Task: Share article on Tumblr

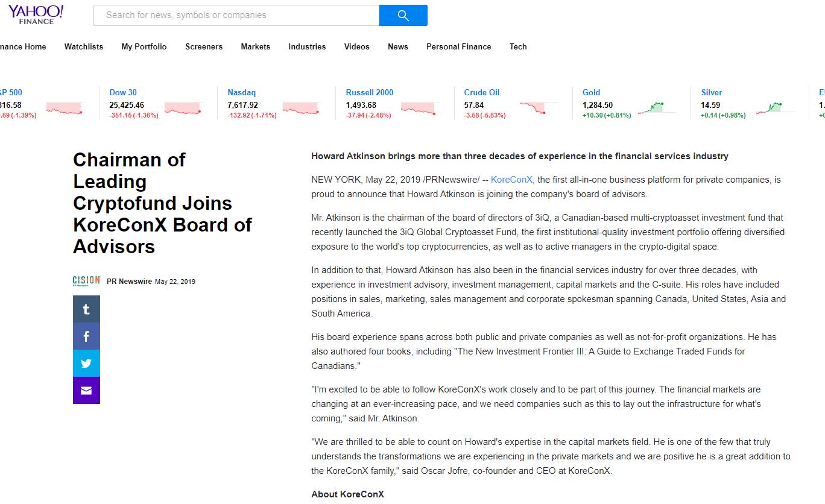Action: point(86,309)
